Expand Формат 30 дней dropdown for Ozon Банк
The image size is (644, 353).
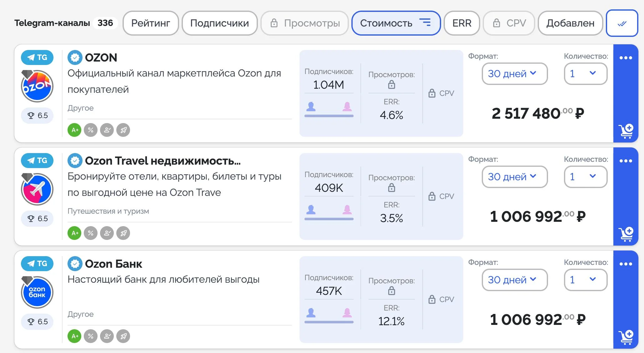click(515, 280)
